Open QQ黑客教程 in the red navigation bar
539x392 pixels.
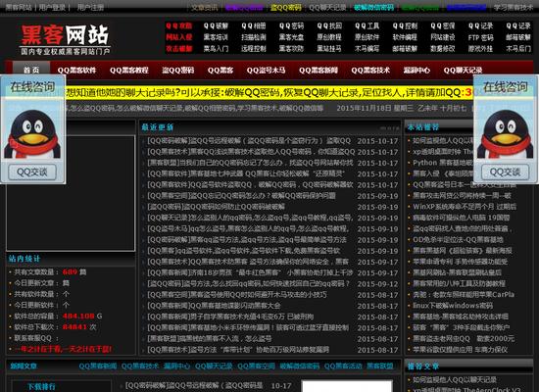(129, 71)
